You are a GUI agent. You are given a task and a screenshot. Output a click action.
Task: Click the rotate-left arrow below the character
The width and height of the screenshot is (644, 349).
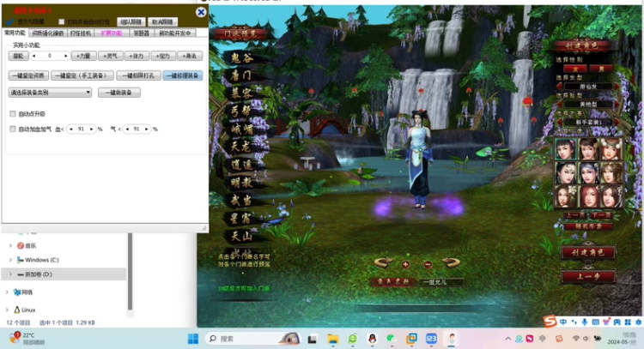(384, 262)
